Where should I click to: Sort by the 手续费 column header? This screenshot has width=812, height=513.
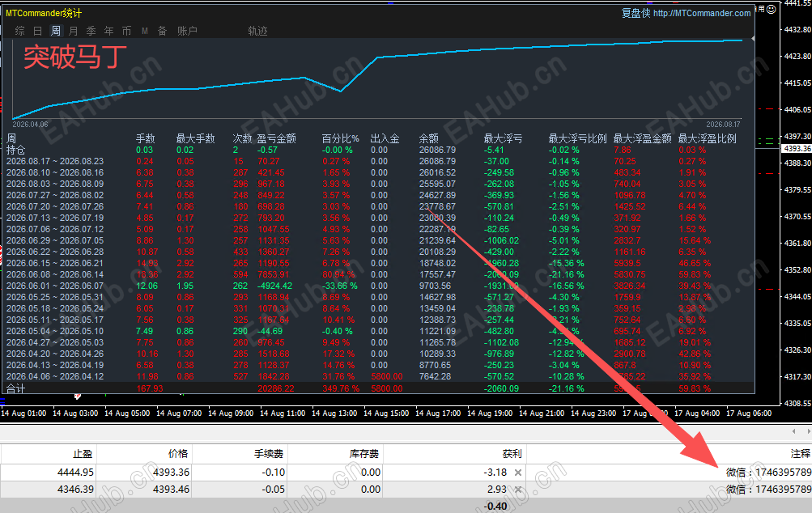[x=269, y=453]
